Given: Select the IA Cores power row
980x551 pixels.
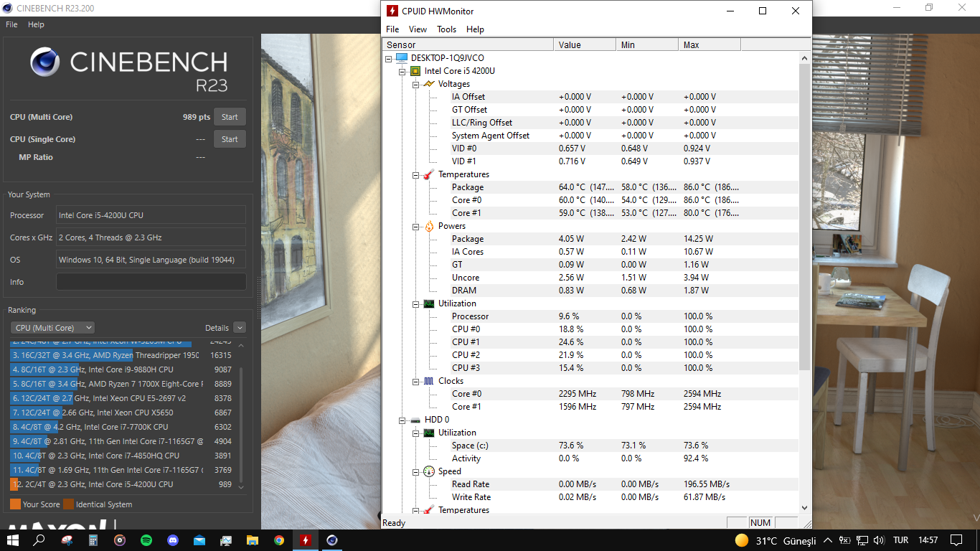Looking at the screenshot, I should pos(590,252).
